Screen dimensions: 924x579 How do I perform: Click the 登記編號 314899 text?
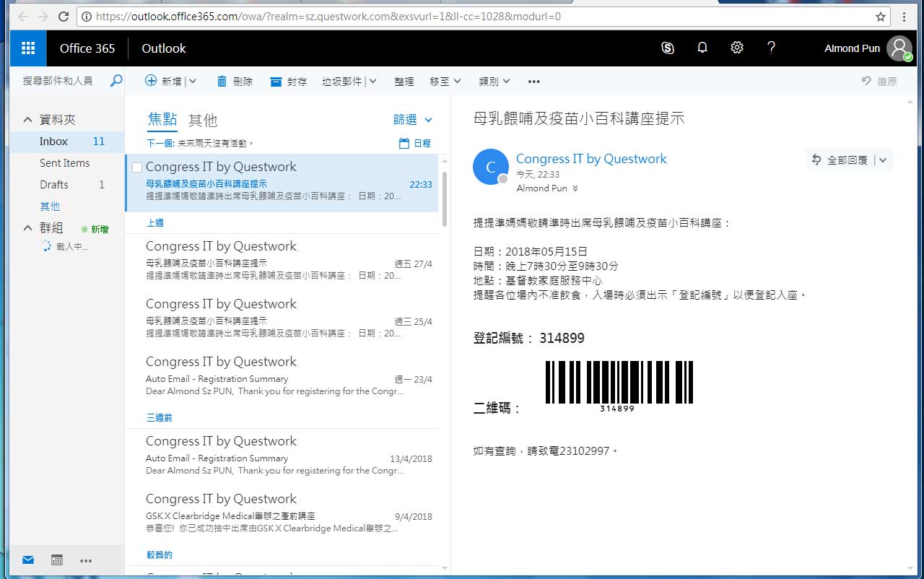[528, 338]
